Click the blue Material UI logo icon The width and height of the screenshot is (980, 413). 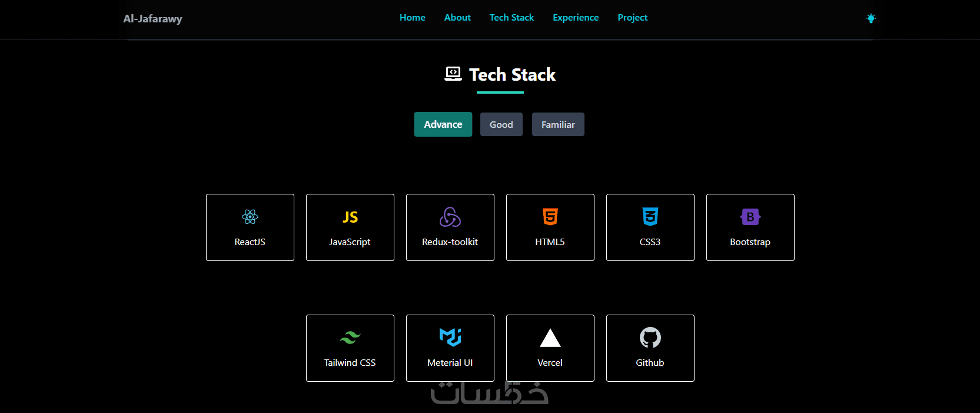tap(450, 338)
